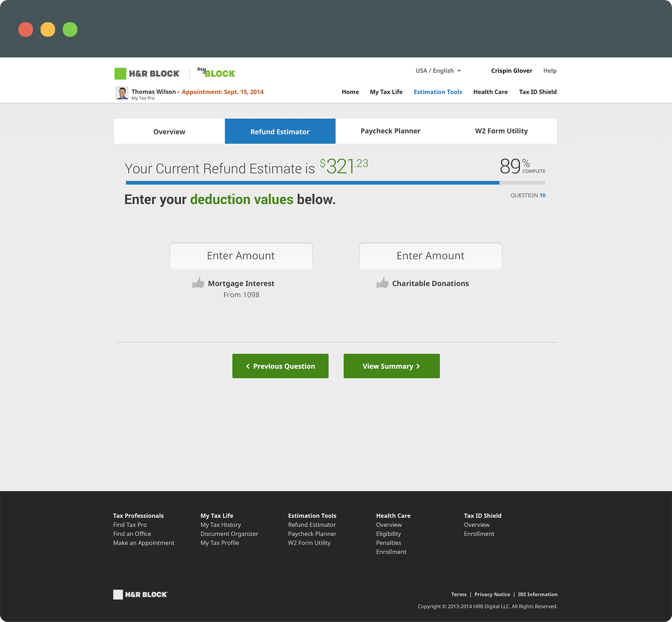
Task: Go to My Tax Life menu item
Action: [x=386, y=92]
